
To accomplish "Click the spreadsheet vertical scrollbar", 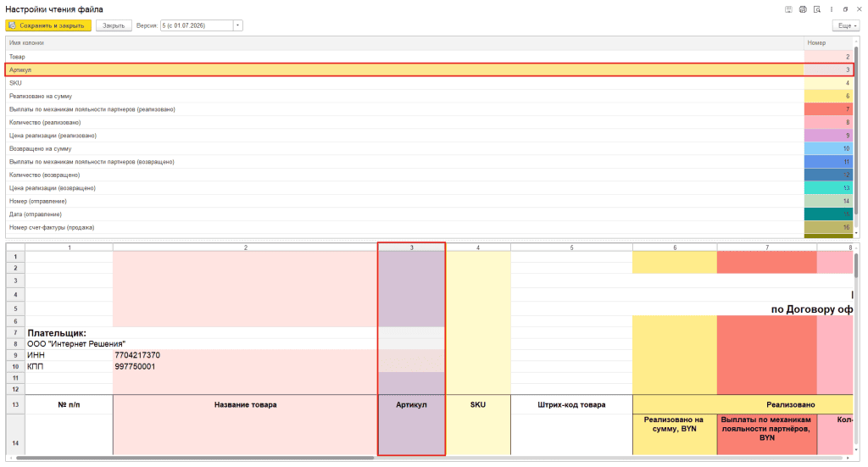I will click(857, 265).
